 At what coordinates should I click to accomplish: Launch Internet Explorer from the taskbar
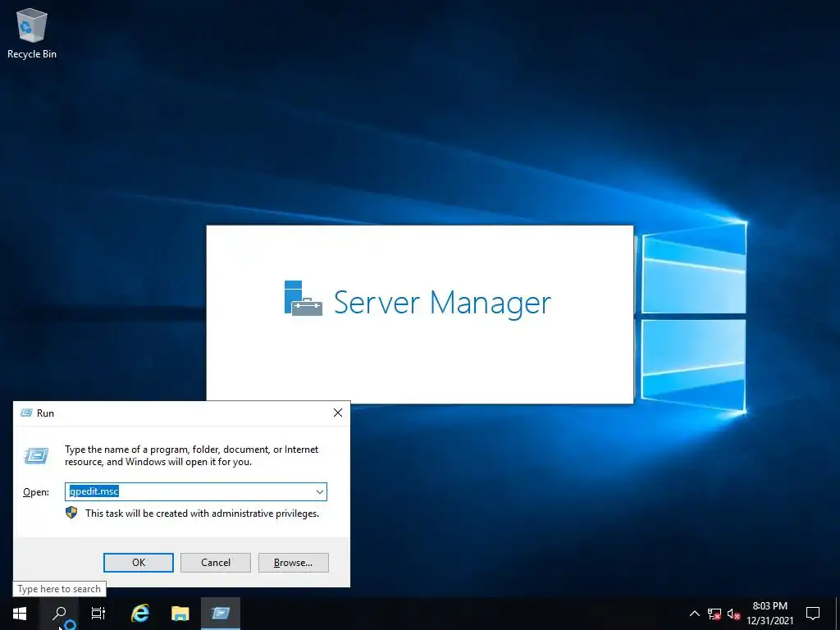pos(140,614)
